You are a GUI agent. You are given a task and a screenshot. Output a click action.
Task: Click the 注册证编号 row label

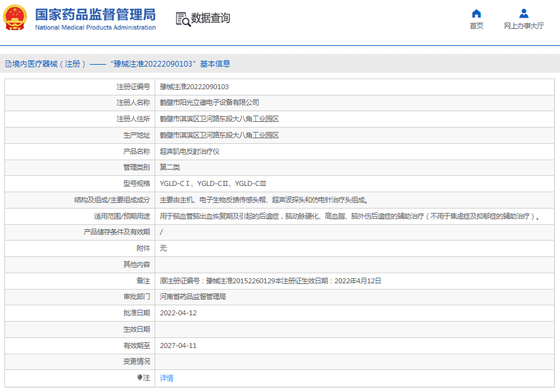tap(133, 87)
